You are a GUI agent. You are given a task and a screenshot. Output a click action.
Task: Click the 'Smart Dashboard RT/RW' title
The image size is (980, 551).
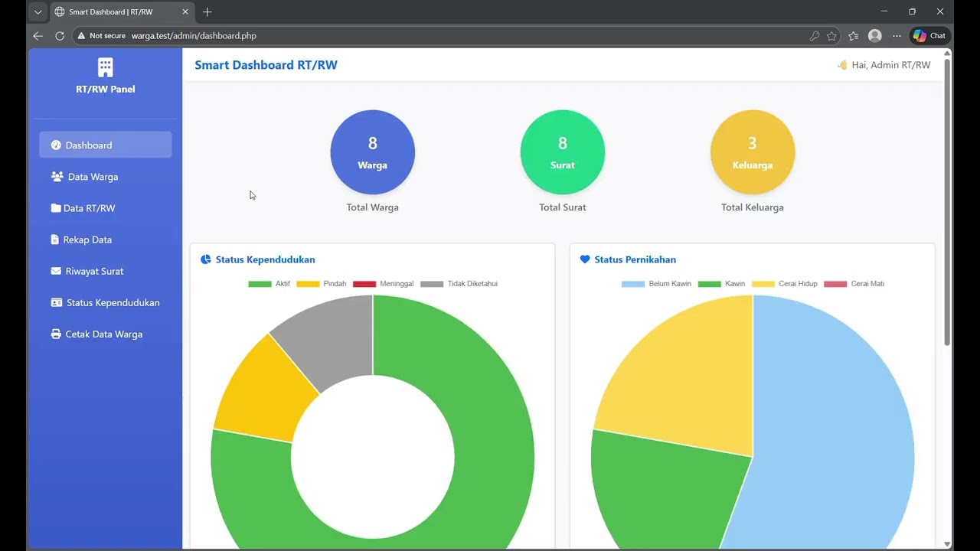pyautogui.click(x=266, y=65)
